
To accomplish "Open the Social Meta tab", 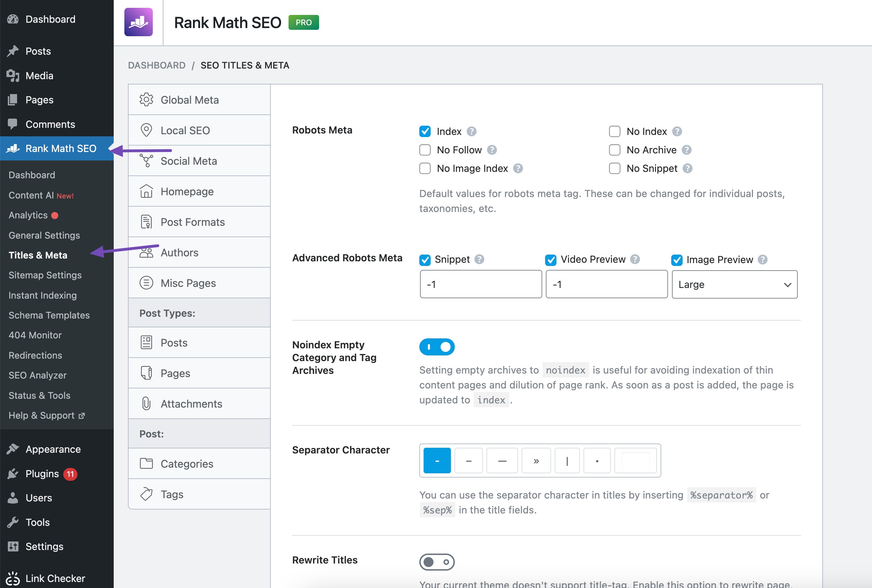I will pos(199,161).
